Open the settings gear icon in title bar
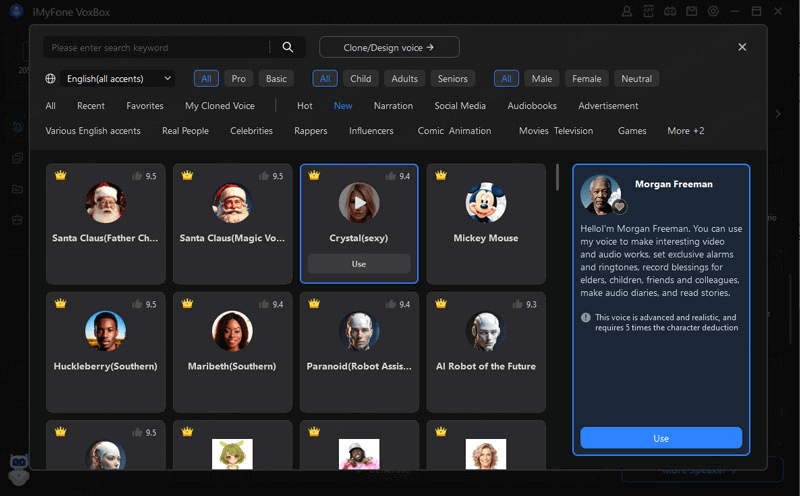 coord(713,11)
